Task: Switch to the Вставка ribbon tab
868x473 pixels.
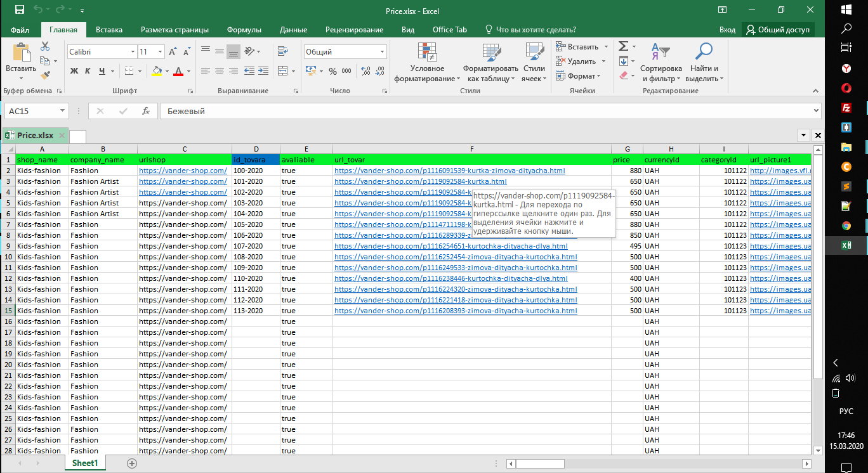Action: point(109,30)
